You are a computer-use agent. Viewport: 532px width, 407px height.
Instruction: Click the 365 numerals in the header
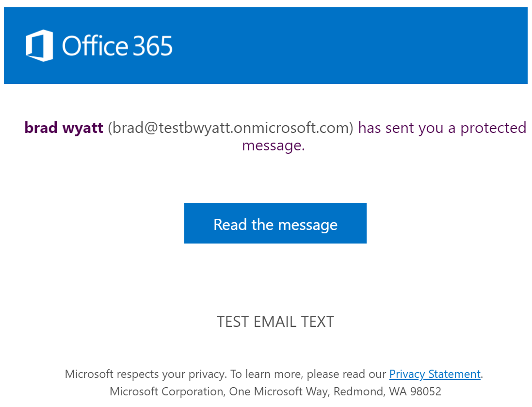click(152, 46)
